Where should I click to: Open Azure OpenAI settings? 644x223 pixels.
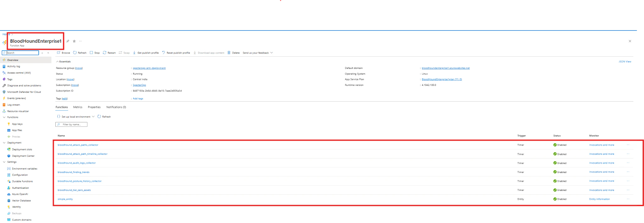tap(20, 194)
